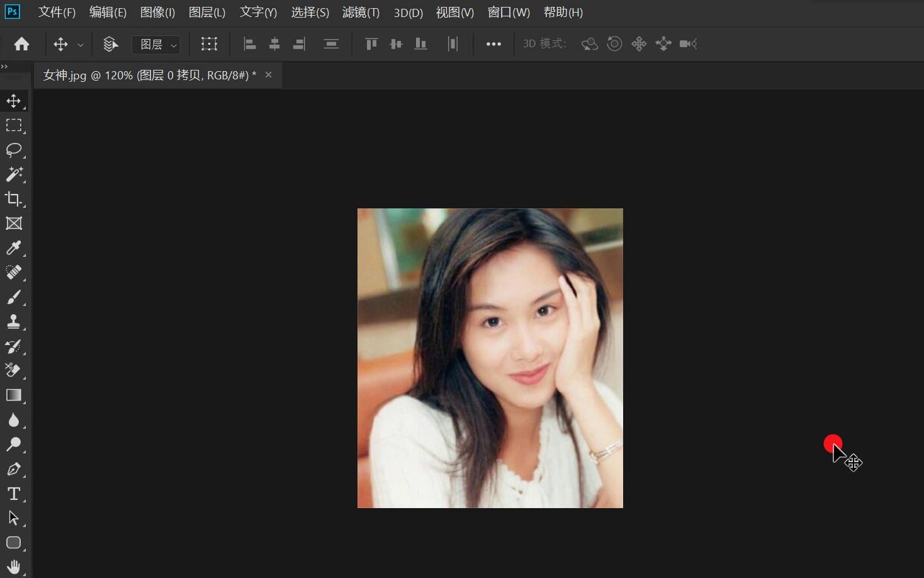Go to the Home screen

[x=21, y=44]
